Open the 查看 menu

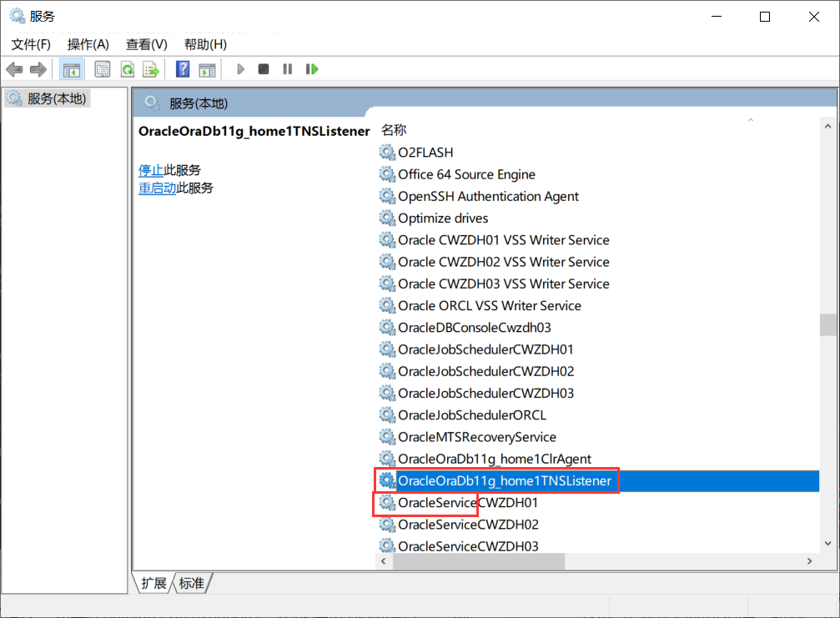click(x=146, y=44)
